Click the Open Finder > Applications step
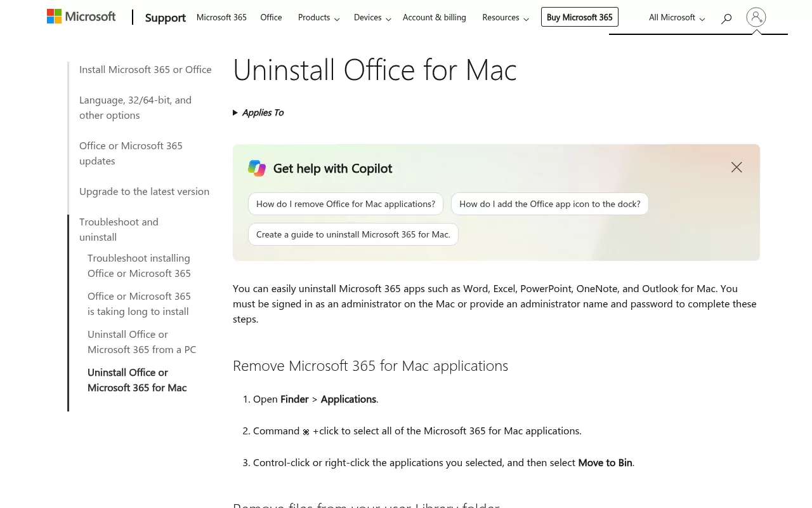The height and width of the screenshot is (508, 812). (x=315, y=399)
